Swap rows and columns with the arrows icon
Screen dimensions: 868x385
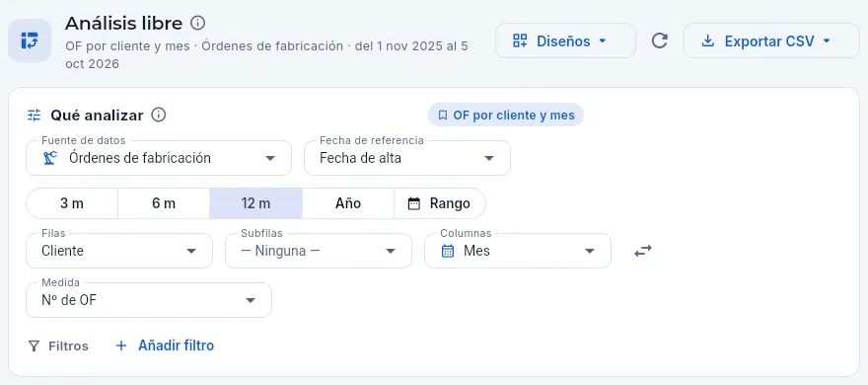tap(643, 251)
